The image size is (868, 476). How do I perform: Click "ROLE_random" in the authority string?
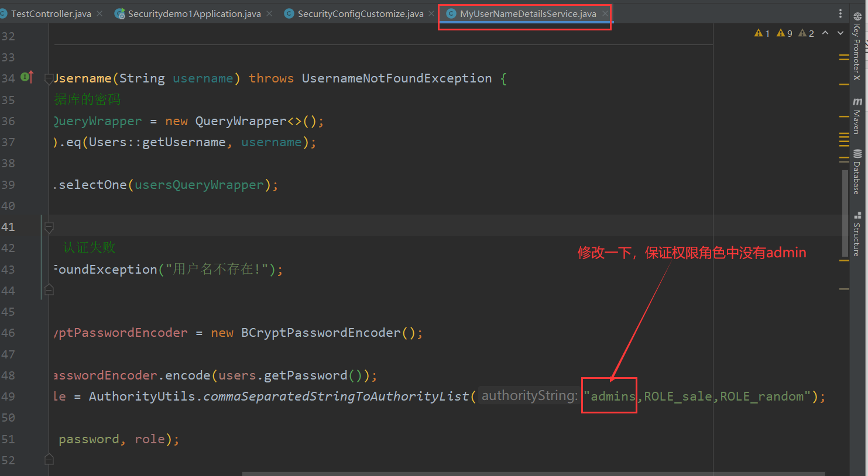tap(761, 396)
